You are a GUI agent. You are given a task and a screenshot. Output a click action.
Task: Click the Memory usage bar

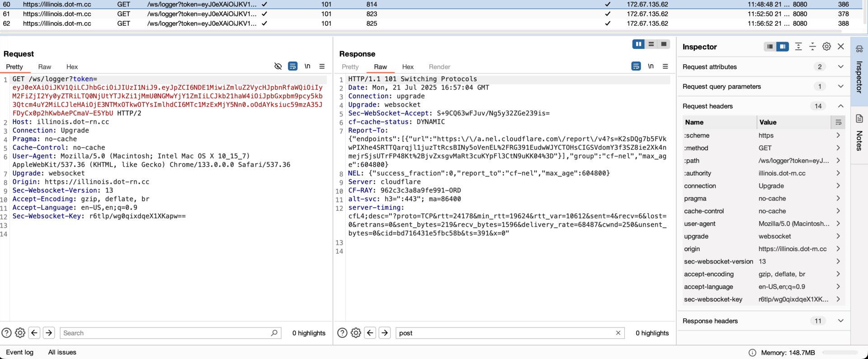(840, 353)
